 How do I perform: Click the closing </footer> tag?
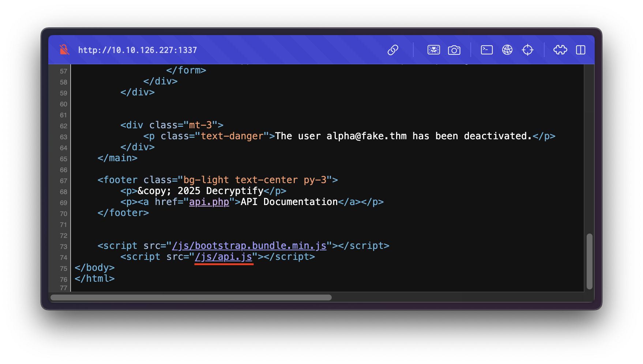pyautogui.click(x=123, y=213)
